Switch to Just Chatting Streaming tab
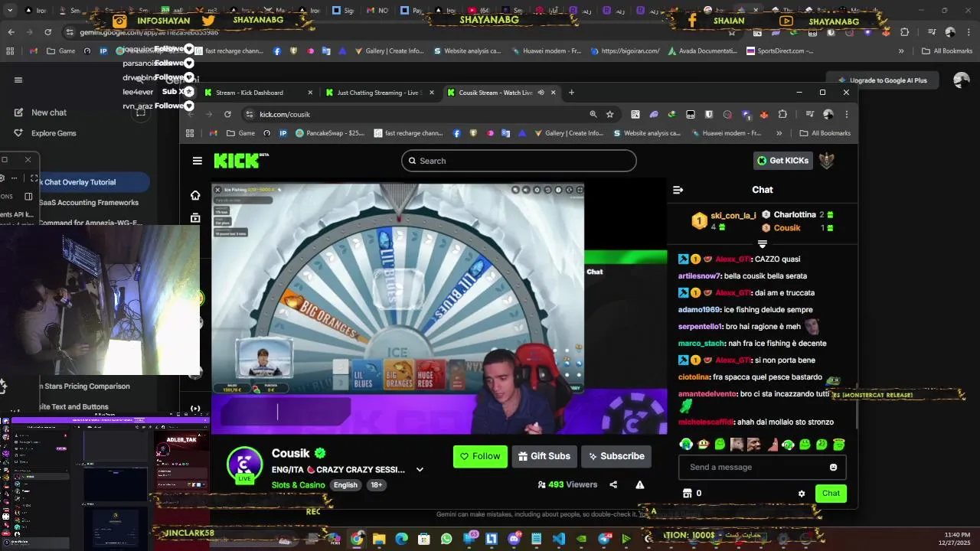The image size is (980, 551). 378,93
